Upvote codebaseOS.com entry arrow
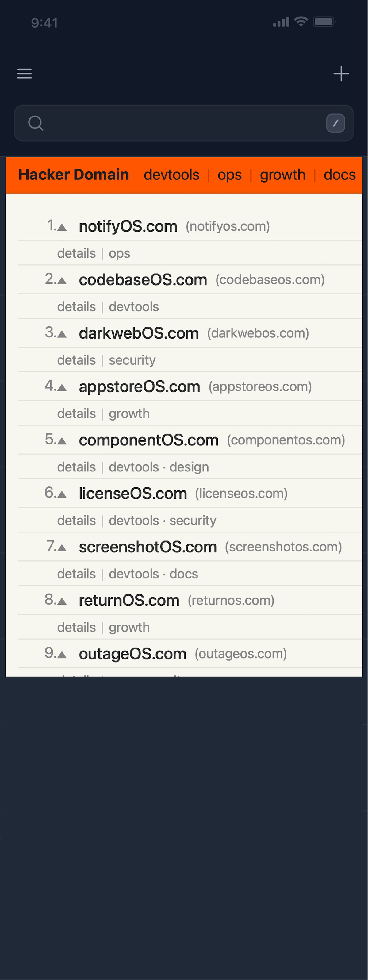368x980 pixels. (62, 281)
